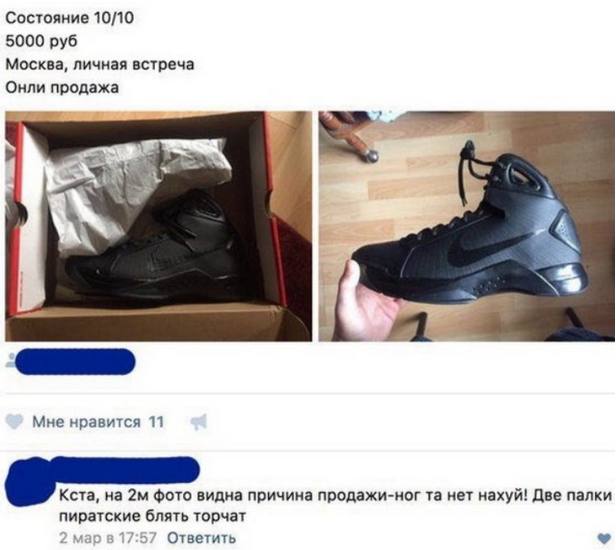Open comment timestamp 2 мар в 17:57
This screenshot has height=550, width=616.
pyautogui.click(x=108, y=537)
